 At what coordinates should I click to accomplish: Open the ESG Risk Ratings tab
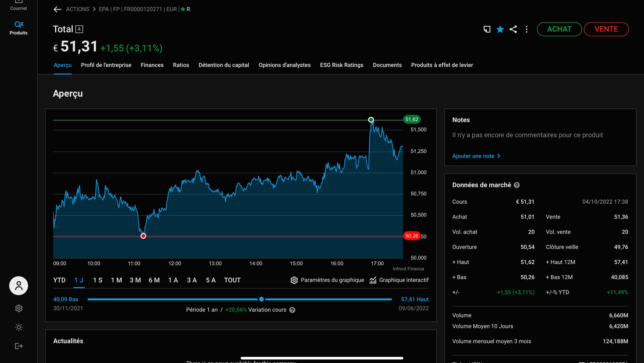coord(341,65)
